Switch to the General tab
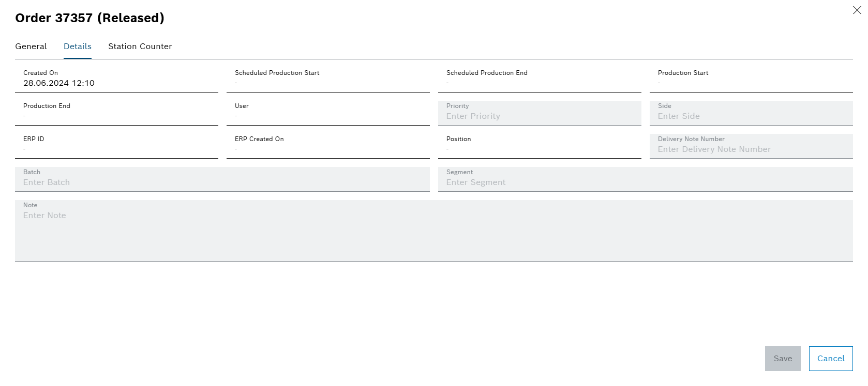This screenshot has height=386, width=868. (x=31, y=47)
